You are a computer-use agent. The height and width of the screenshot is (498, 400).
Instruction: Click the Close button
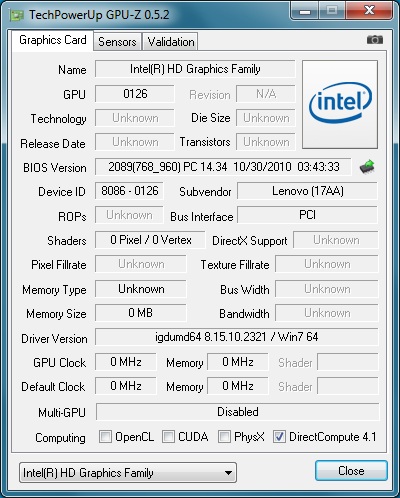click(351, 471)
